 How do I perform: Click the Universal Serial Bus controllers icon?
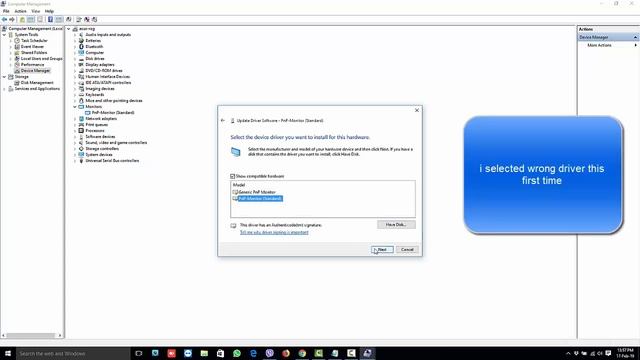pos(81,160)
